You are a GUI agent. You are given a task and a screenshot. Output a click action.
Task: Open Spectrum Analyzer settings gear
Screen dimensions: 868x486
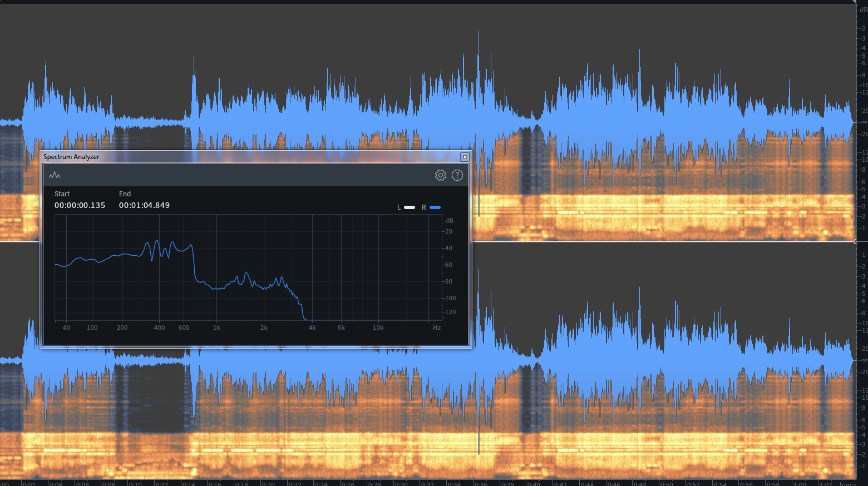tap(441, 175)
